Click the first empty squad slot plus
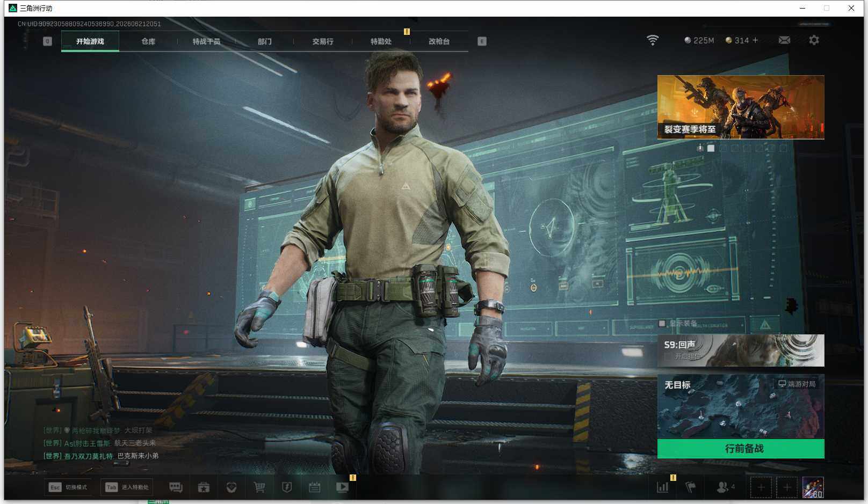Image resolution: width=868 pixels, height=504 pixels. coord(761,487)
